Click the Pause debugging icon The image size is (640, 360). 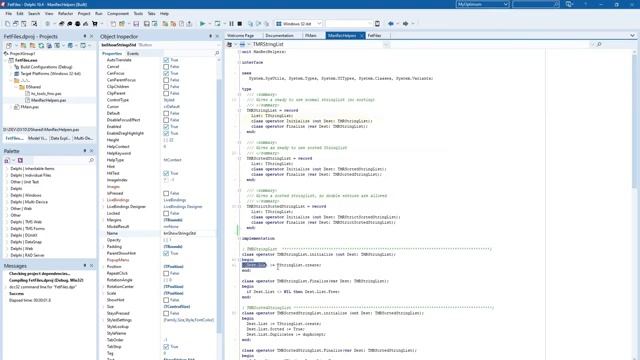tap(231, 24)
